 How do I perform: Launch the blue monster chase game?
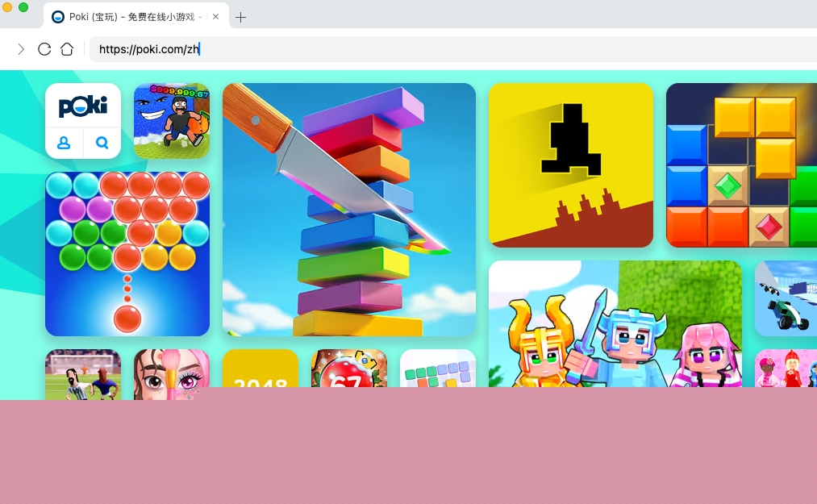pos(172,121)
